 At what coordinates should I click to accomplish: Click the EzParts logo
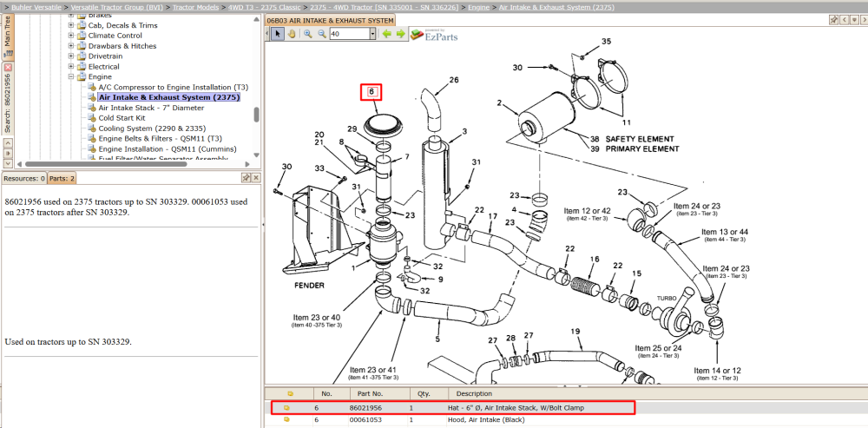point(433,35)
